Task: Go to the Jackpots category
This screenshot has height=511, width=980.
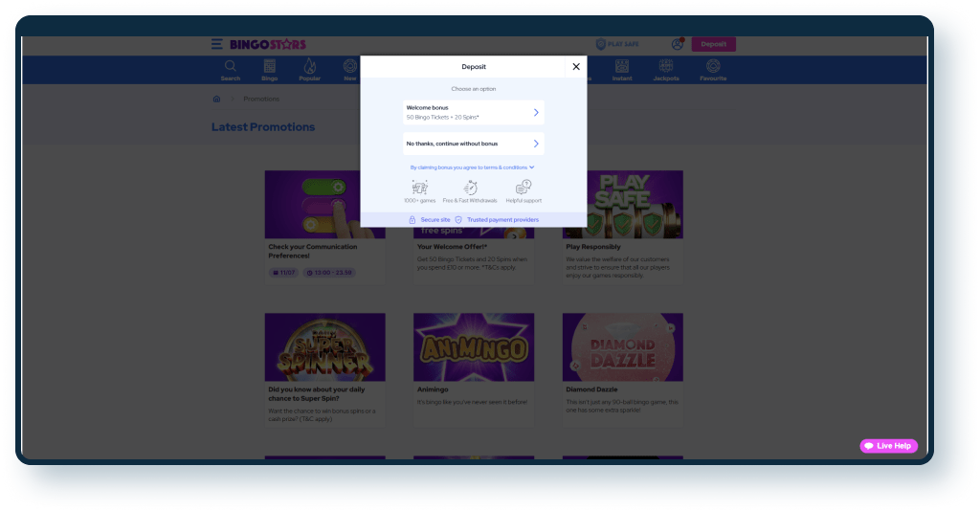Action: (666, 69)
